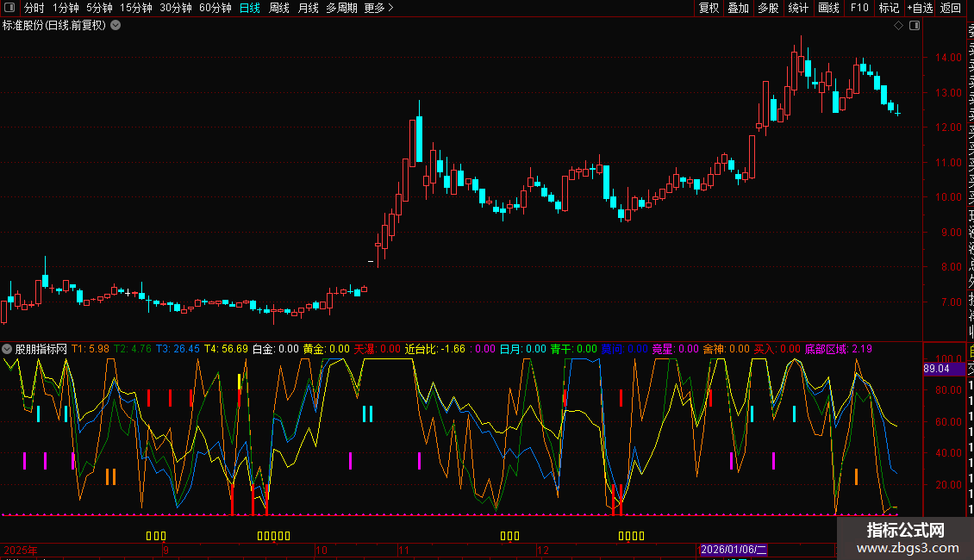Screen dimensions: 974x560
Task: Click the 标记 mark button
Action: [x=889, y=8]
